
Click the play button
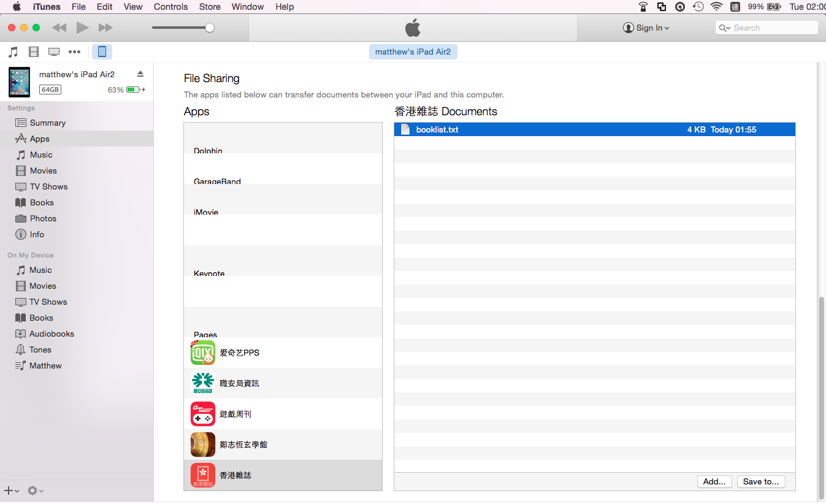point(83,28)
